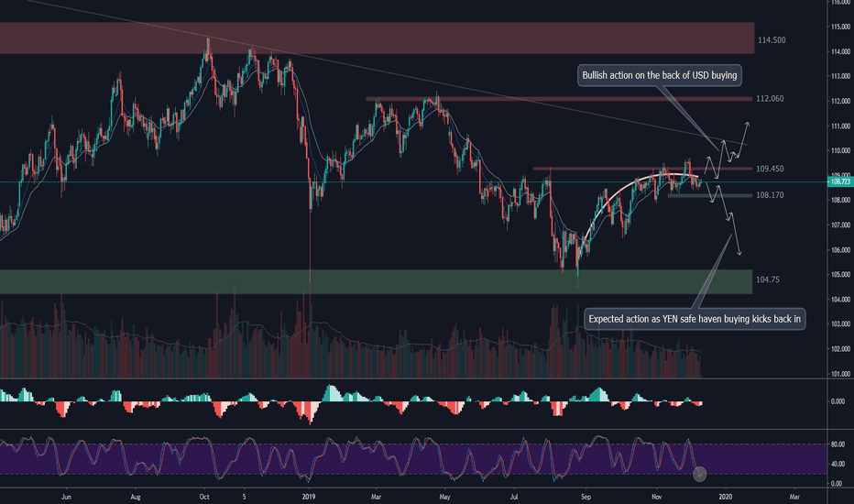This screenshot has height=504, width=854.
Task: Click the 2020 label on the time axis
Action: [725, 497]
